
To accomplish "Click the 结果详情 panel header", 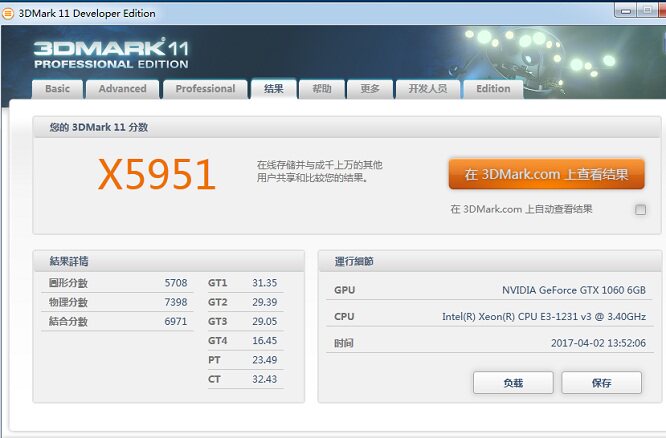I will tap(169, 261).
